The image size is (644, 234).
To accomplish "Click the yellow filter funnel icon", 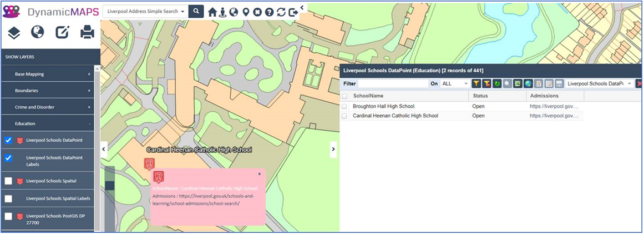I will [476, 83].
